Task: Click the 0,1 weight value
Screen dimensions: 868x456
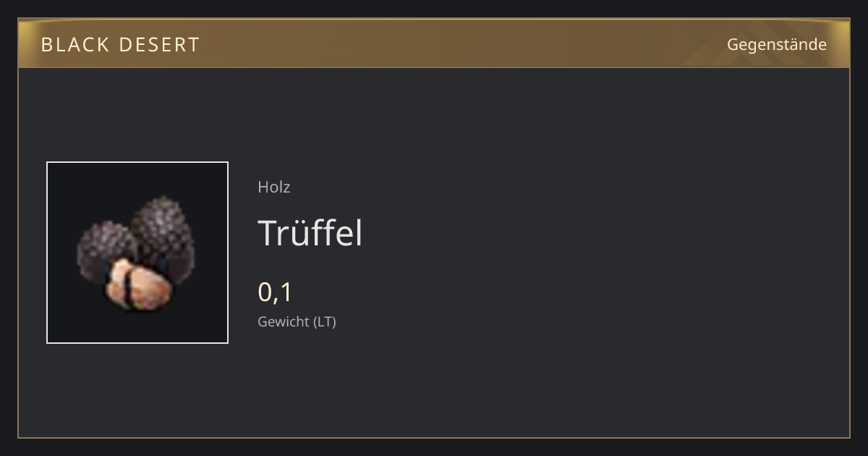Action: coord(275,292)
